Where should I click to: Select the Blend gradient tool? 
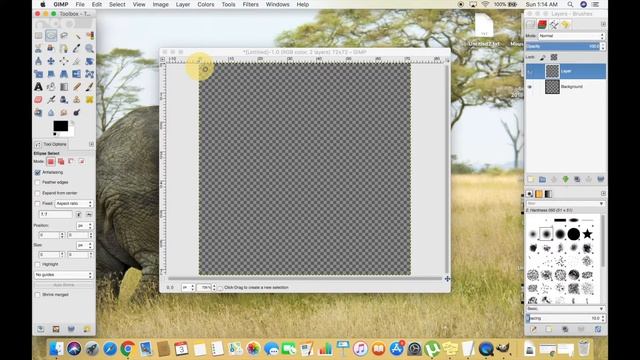pyautogui.click(x=64, y=87)
